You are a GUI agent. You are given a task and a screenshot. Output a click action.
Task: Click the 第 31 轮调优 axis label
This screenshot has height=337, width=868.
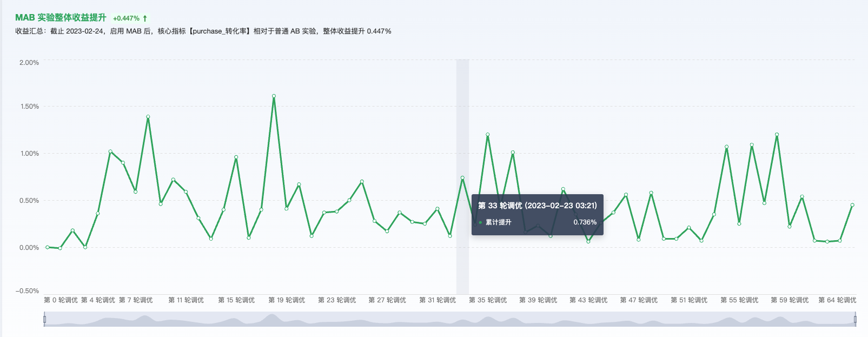(x=438, y=300)
